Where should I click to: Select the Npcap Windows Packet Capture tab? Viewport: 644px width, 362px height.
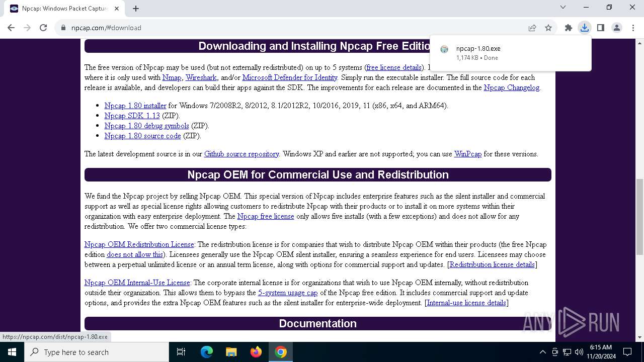click(64, 9)
